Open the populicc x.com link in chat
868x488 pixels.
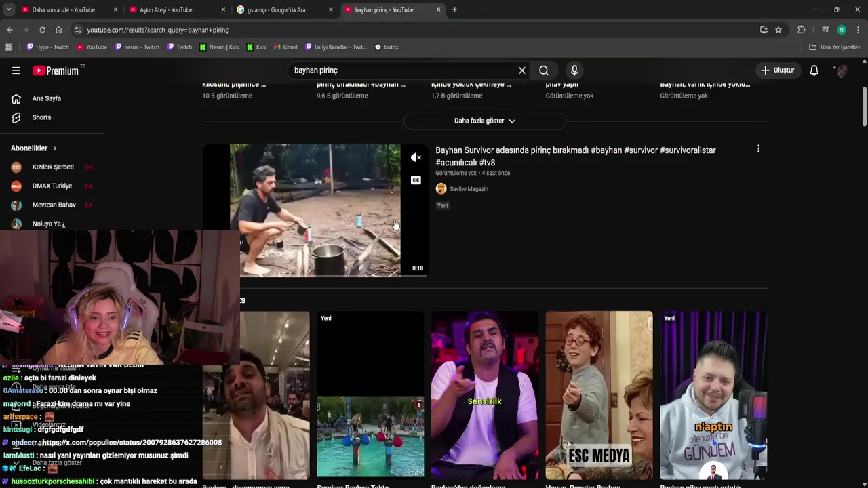pyautogui.click(x=132, y=443)
